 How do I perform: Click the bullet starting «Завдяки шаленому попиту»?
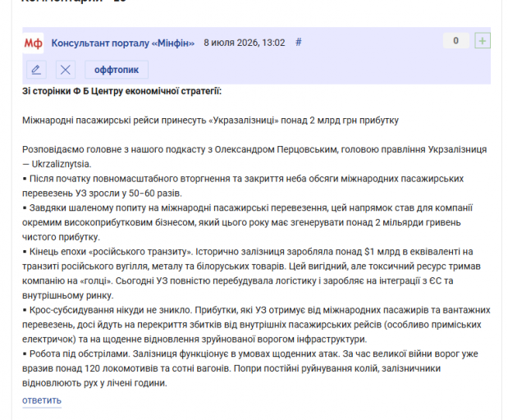coord(248,222)
